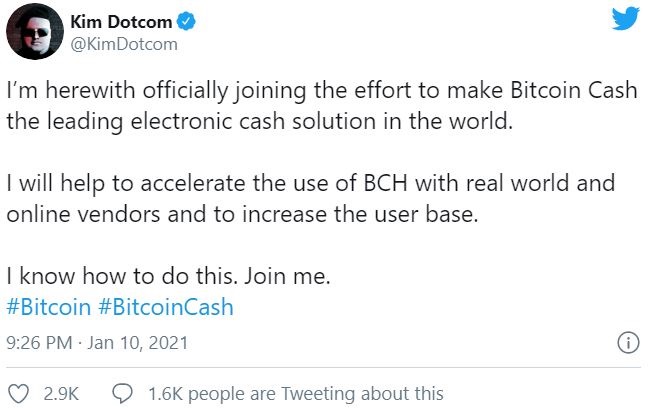Open the tweet info icon

click(627, 342)
